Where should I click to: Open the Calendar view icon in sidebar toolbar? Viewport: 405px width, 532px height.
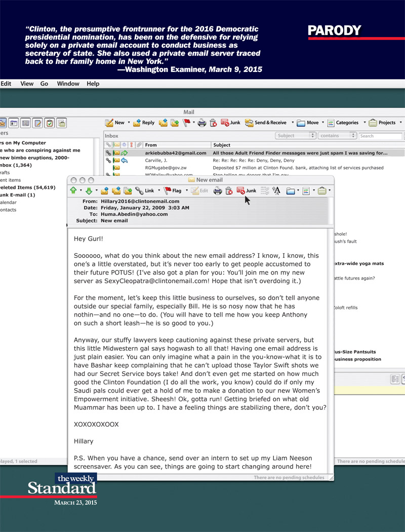25,123
